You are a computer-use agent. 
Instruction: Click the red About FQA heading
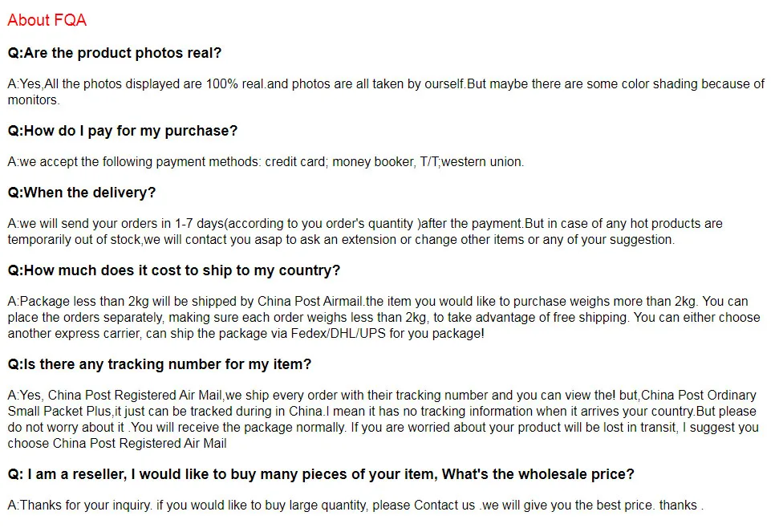coord(47,20)
